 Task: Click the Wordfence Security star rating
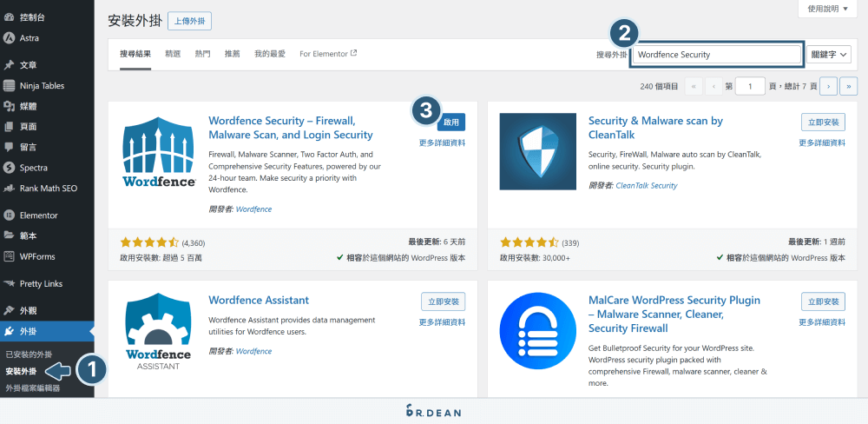149,242
